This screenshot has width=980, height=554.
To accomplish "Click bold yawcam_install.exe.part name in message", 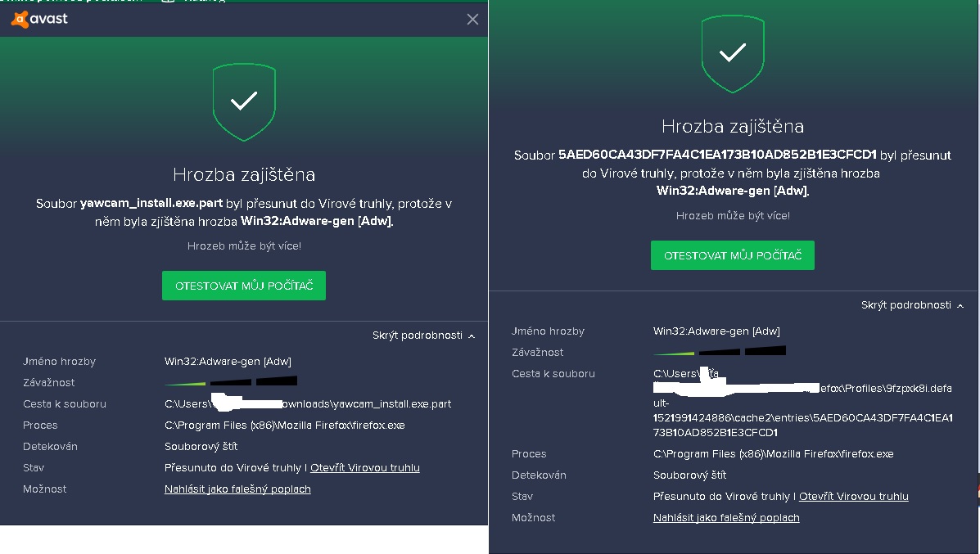I will coord(151,204).
